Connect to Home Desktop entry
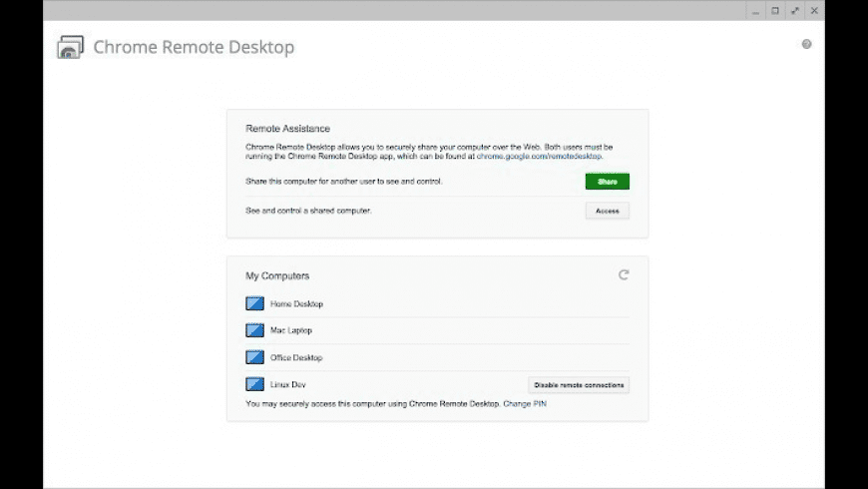 (437, 303)
